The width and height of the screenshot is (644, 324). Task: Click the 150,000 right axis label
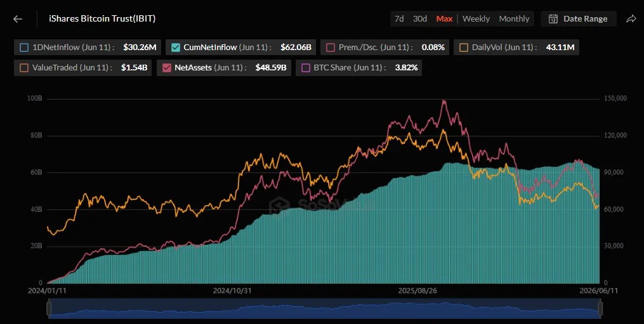tap(615, 98)
